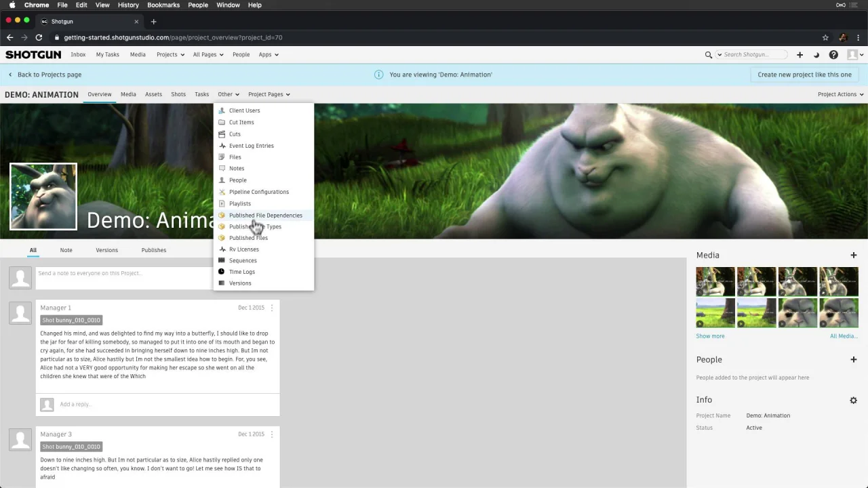Open the Apps dropdown
Viewport: 868px width, 488px height.
point(269,55)
